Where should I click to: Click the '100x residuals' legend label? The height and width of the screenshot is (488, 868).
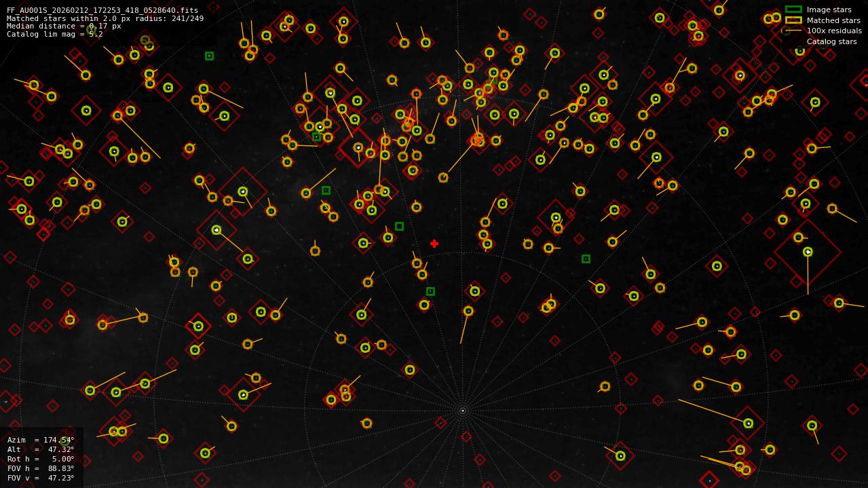pyautogui.click(x=834, y=31)
